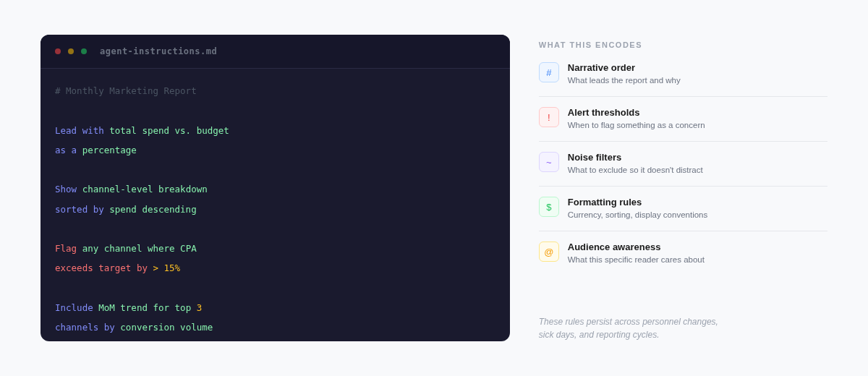868x376 pixels.
Task: Click the 'Include MoM trend for top 3' line
Action: point(128,308)
